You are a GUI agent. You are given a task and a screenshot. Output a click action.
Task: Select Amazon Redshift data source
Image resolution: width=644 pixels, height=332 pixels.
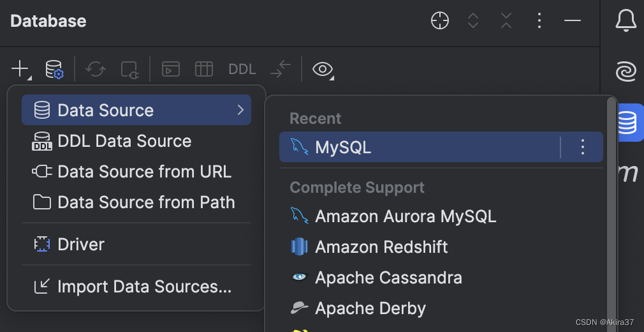pyautogui.click(x=441, y=247)
